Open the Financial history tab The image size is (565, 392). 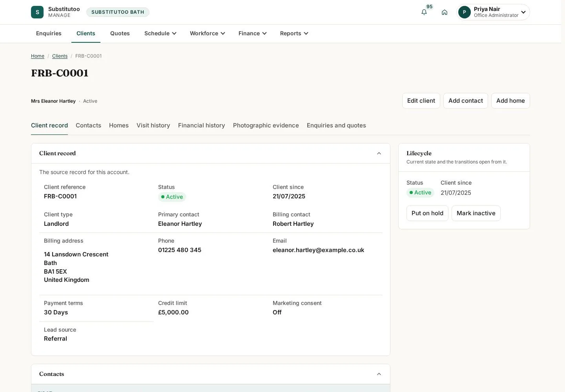click(202, 125)
